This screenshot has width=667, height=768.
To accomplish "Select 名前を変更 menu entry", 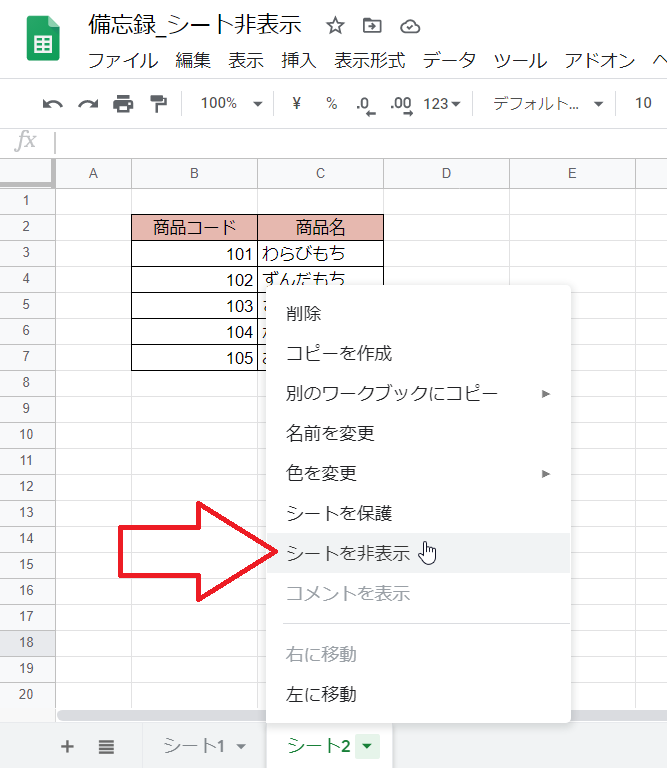I will (418, 433).
